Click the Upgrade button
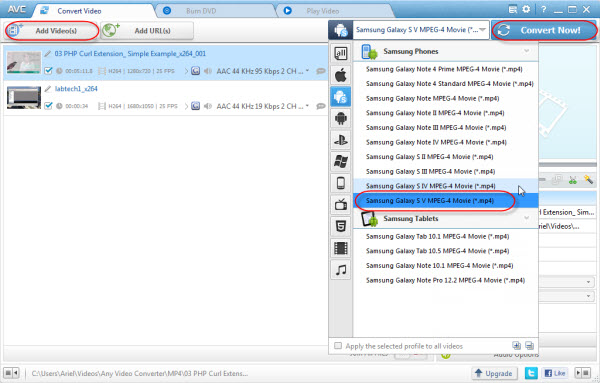The height and width of the screenshot is (383, 600). point(494,373)
